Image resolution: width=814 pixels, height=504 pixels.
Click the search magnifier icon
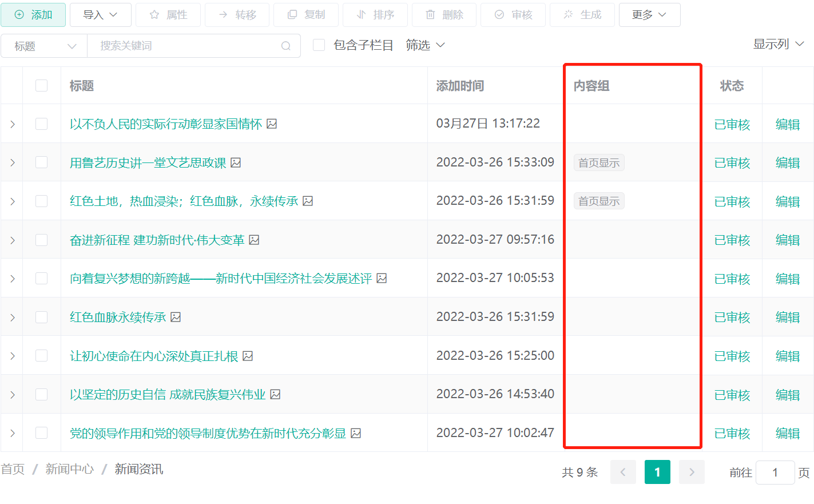coord(286,46)
